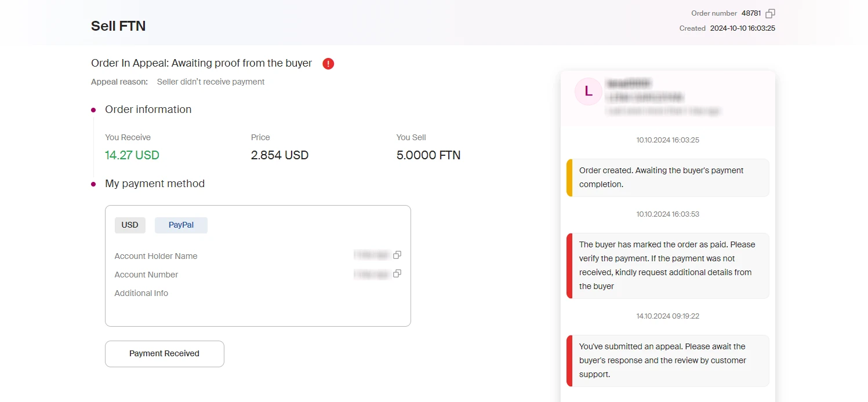This screenshot has height=402, width=868.
Task: Click the user avatar letter L
Action: [x=588, y=92]
